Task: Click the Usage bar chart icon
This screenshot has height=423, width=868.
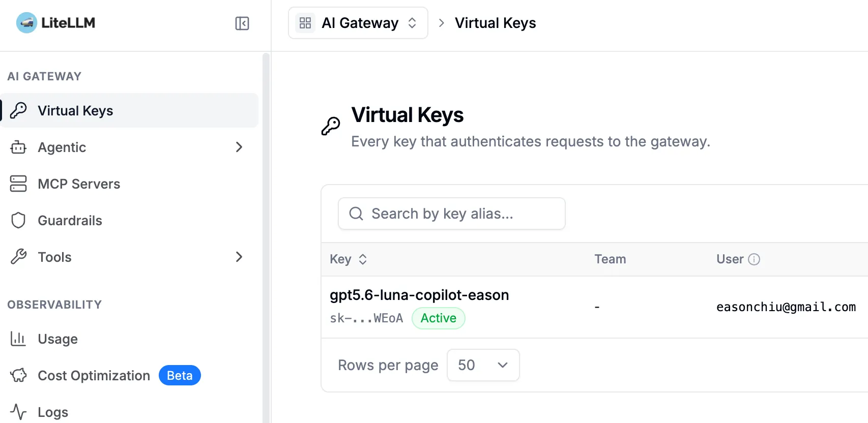Action: [18, 339]
